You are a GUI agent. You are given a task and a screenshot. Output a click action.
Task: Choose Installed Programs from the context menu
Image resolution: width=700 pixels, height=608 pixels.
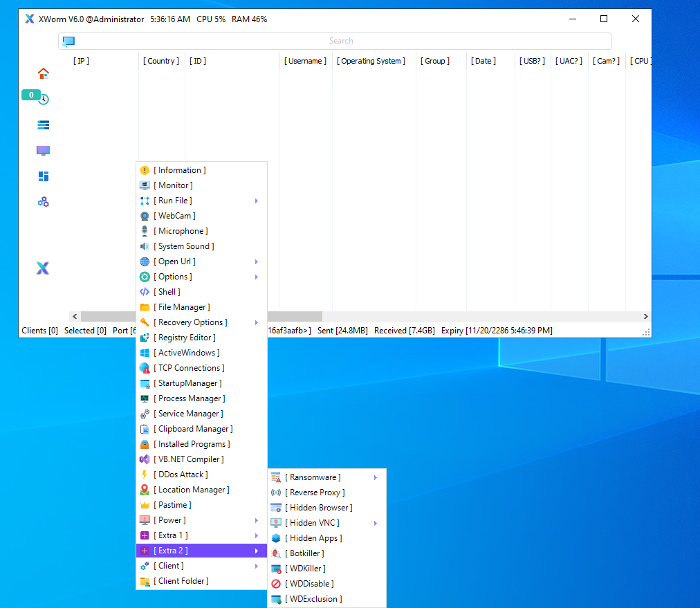tap(192, 444)
